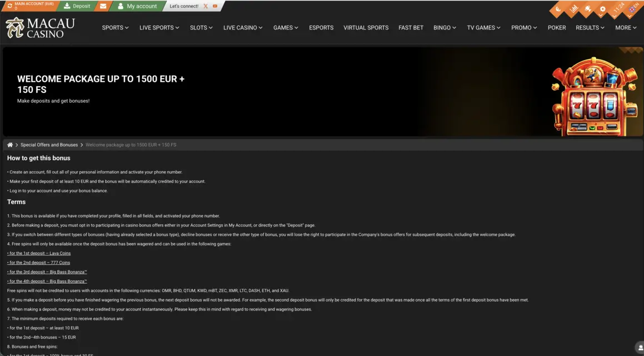This screenshot has height=356, width=644.
Task: Click the 'How to get this bonus' heading
Action: pyautogui.click(x=38, y=158)
